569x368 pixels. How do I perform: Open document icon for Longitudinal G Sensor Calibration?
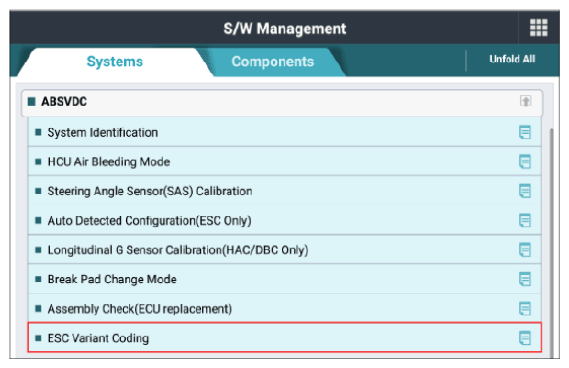click(x=525, y=250)
